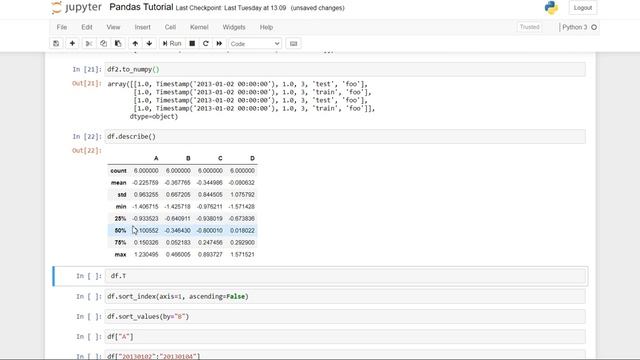The image size is (640, 360).
Task: Click column header B in describe table
Action: [x=188, y=158]
